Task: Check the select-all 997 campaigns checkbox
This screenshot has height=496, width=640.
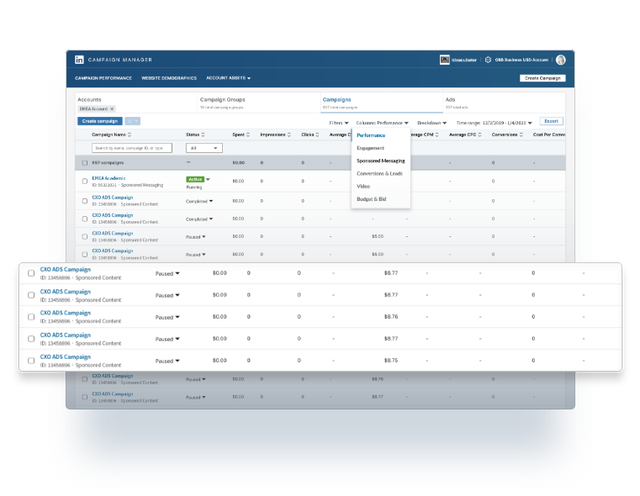Action: [84, 162]
